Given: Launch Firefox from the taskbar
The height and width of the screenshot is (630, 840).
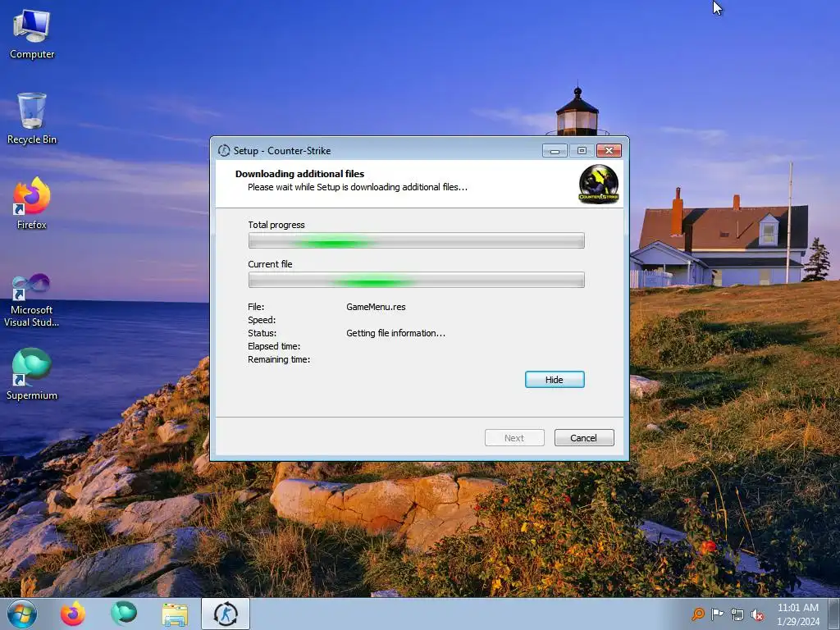Looking at the screenshot, I should pyautogui.click(x=73, y=614).
